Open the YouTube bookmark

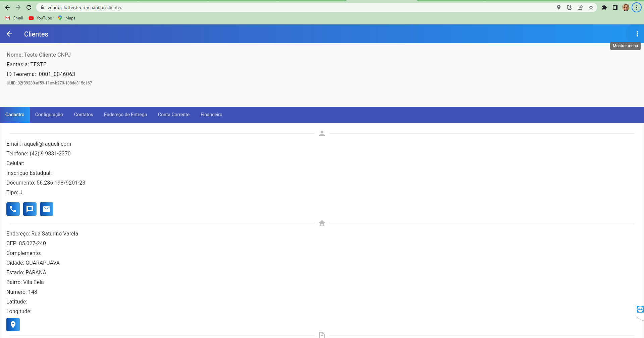(40, 18)
